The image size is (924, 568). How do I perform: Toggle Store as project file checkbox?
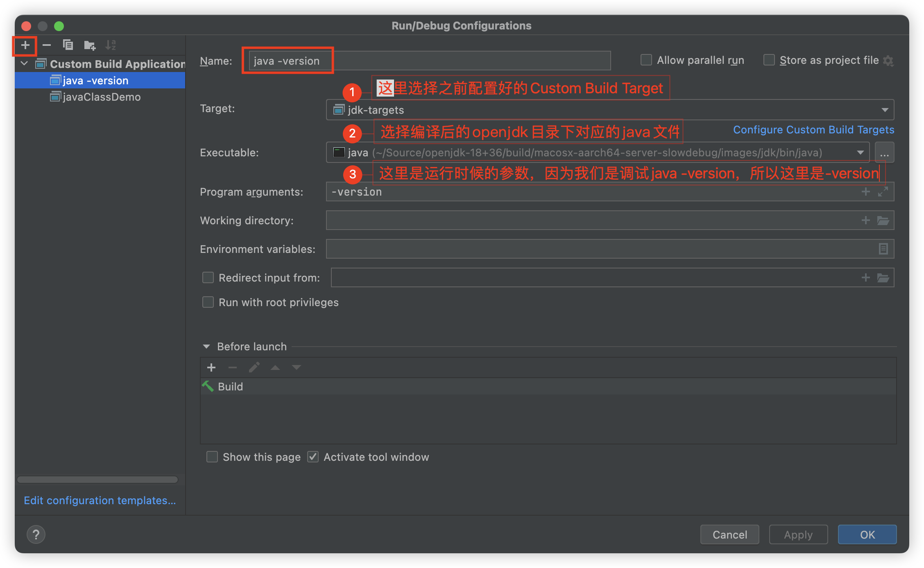(769, 60)
